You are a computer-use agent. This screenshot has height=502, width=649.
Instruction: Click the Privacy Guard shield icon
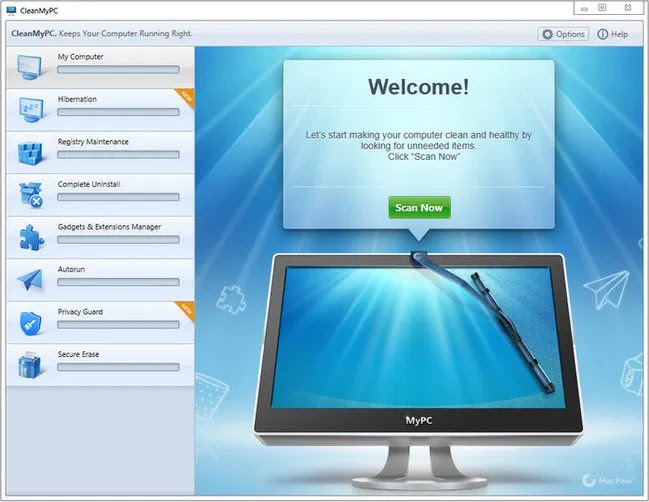coord(31,323)
